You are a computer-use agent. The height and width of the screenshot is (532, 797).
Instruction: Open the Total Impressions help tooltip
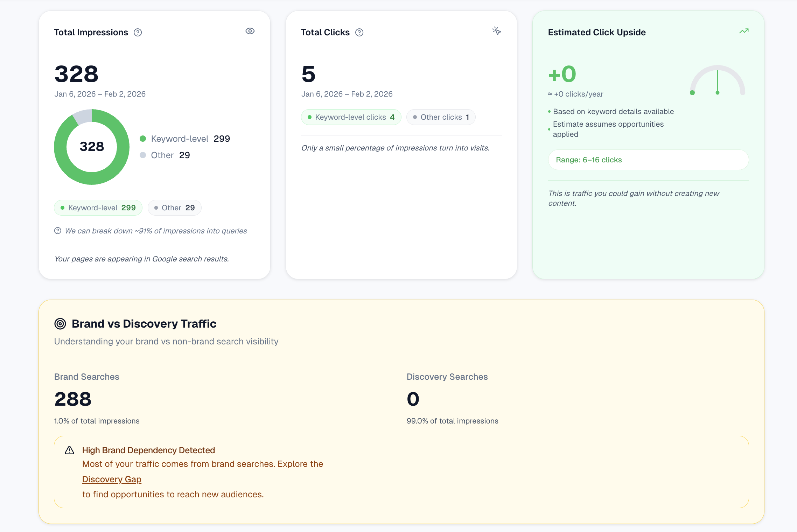[x=138, y=32]
